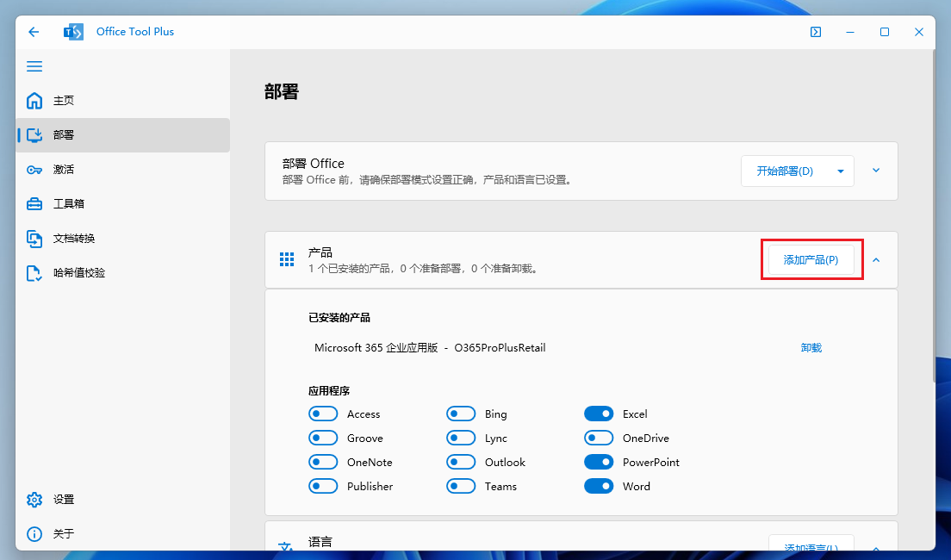
Task: Enable the Groove app toggle
Action: coord(323,438)
